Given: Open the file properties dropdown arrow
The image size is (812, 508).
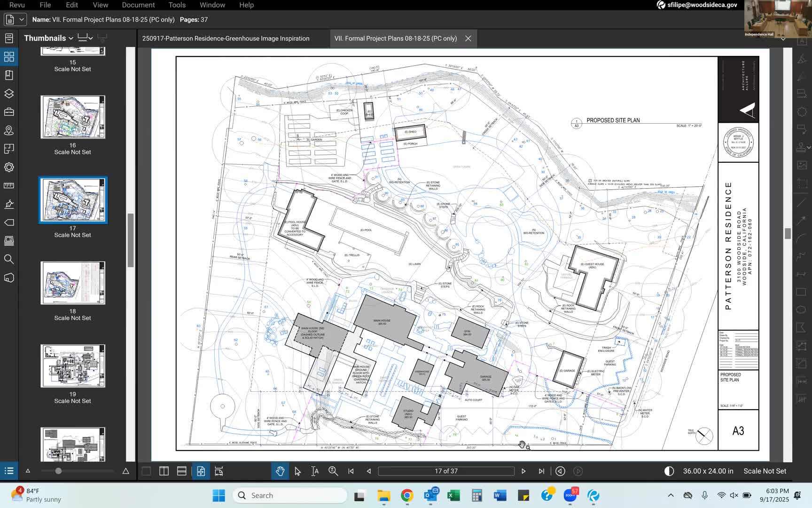Looking at the screenshot, I should tap(21, 20).
